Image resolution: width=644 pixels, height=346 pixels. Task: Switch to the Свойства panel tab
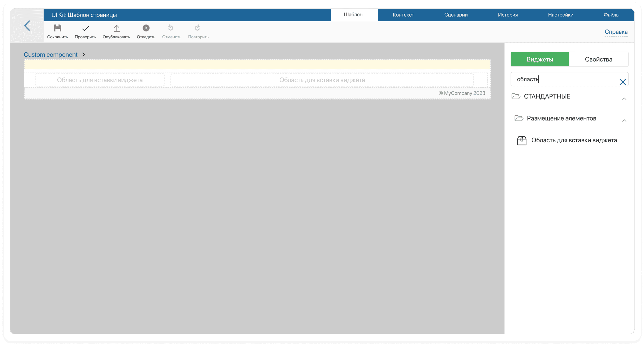click(x=598, y=59)
